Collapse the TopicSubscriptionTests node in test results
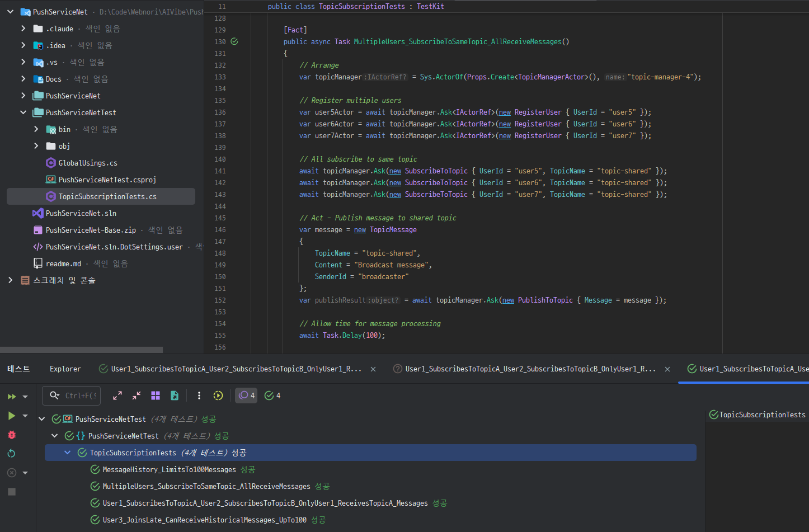 pos(67,453)
